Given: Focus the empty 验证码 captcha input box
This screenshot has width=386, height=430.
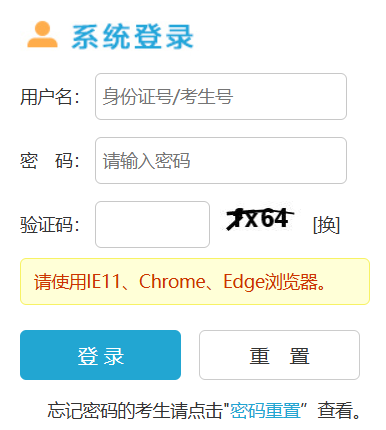Looking at the screenshot, I should (x=152, y=224).
